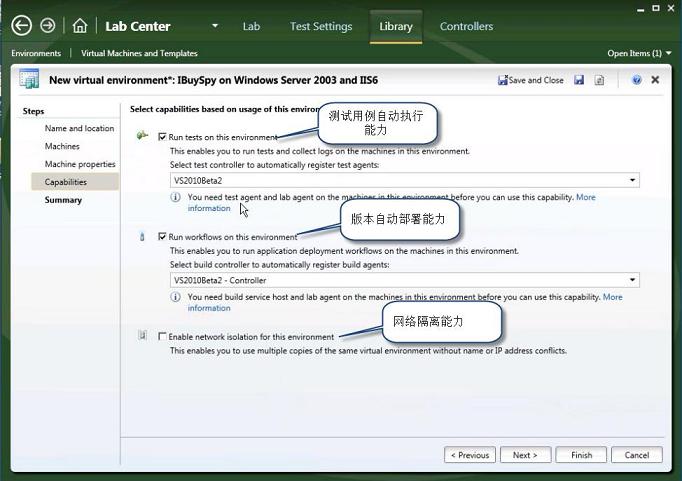Expand the Lab Center dropdown arrow
This screenshot has height=481, width=682.
pyautogui.click(x=215, y=26)
